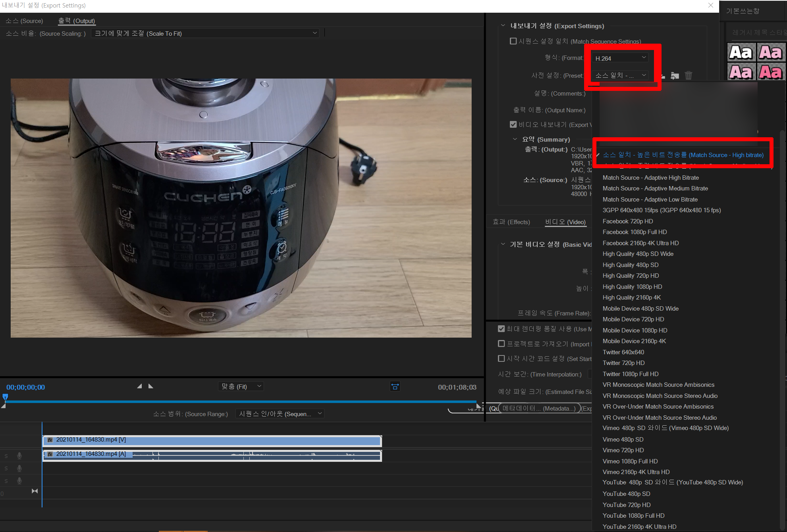Uncheck Use Maximum Render Quality
The height and width of the screenshot is (532, 787).
click(502, 329)
